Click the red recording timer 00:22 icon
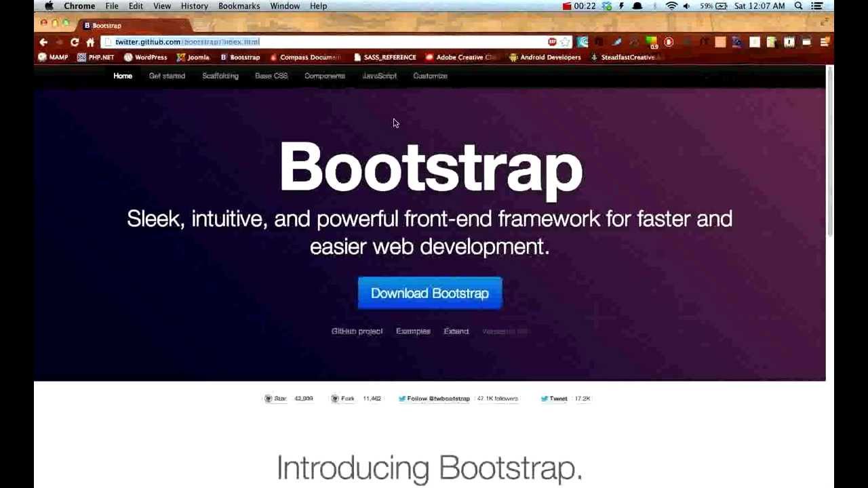The image size is (868, 488). point(578,6)
